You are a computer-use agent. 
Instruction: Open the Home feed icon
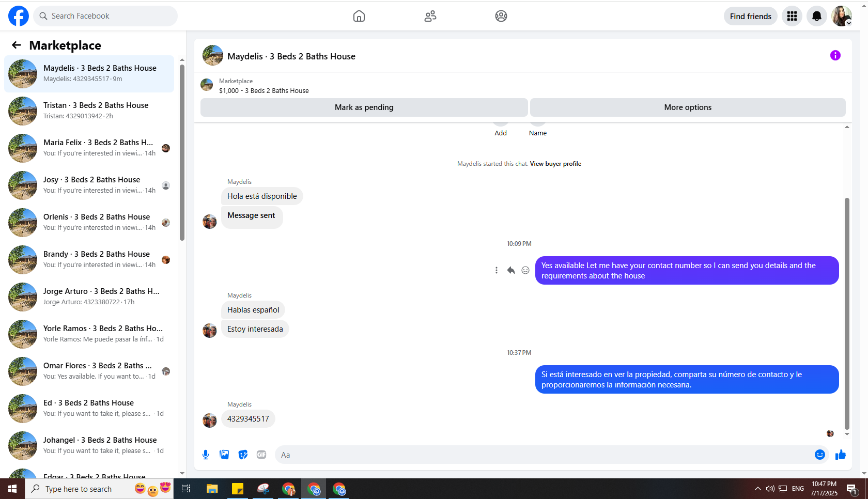pos(359,16)
